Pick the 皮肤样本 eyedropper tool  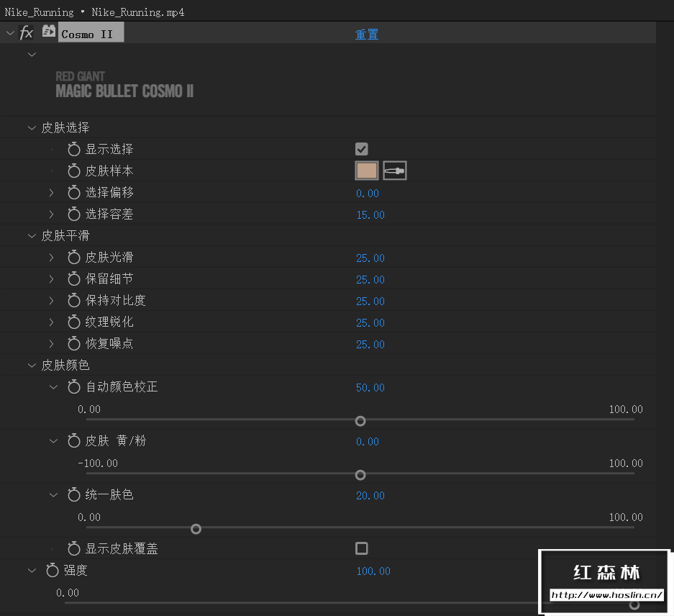[x=395, y=171]
